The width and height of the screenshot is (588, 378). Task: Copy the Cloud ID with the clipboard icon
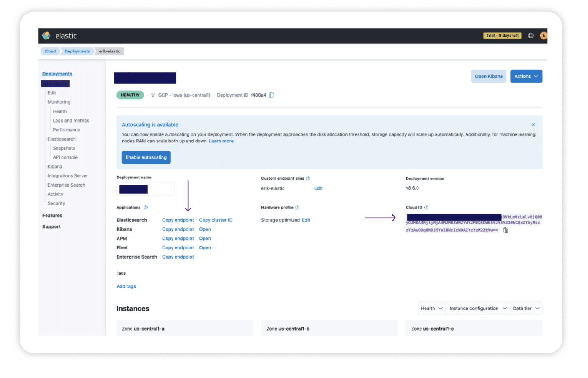click(505, 230)
